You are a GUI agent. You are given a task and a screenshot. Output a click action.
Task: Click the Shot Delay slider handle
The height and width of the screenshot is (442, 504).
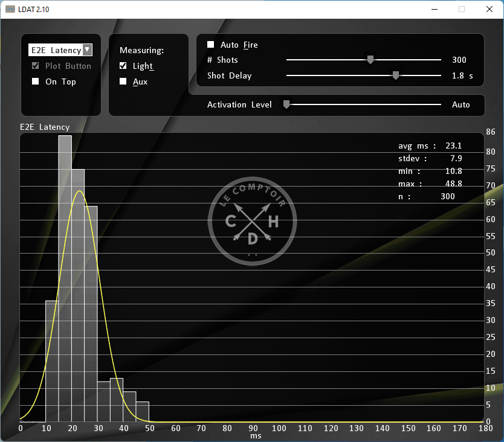(x=396, y=75)
